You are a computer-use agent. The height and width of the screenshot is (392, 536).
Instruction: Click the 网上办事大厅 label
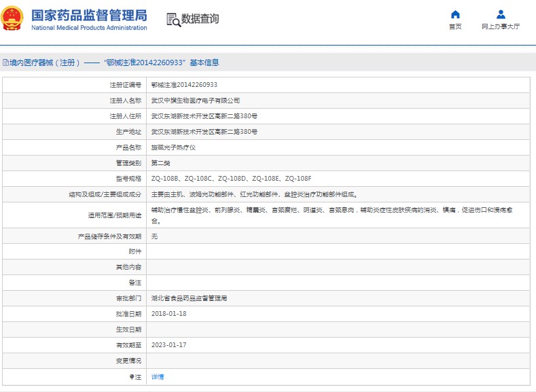tap(501, 26)
